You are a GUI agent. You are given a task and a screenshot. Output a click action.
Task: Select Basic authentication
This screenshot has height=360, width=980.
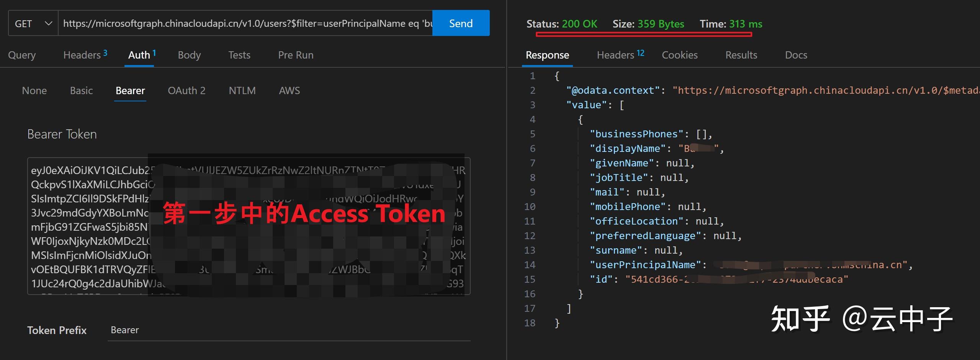pos(81,91)
